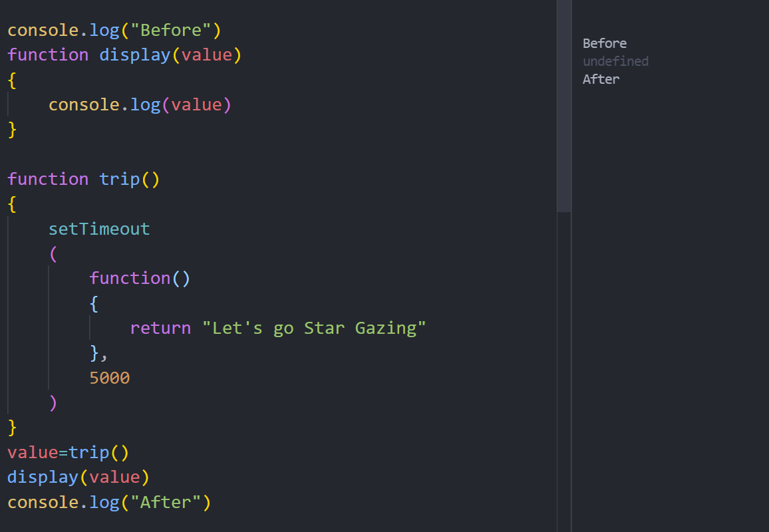Select the display function name

[x=134, y=55]
